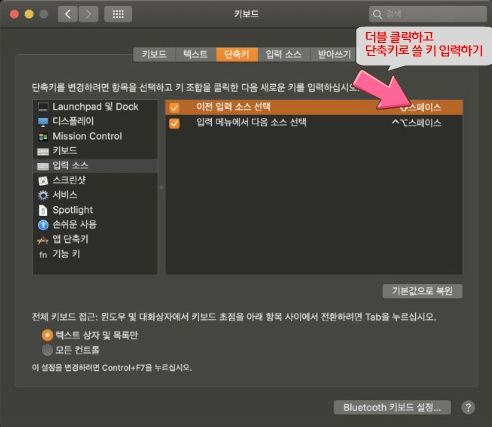Click the 키보드 keyboard icon in sidebar
Image resolution: width=492 pixels, height=427 pixels.
[43, 152]
